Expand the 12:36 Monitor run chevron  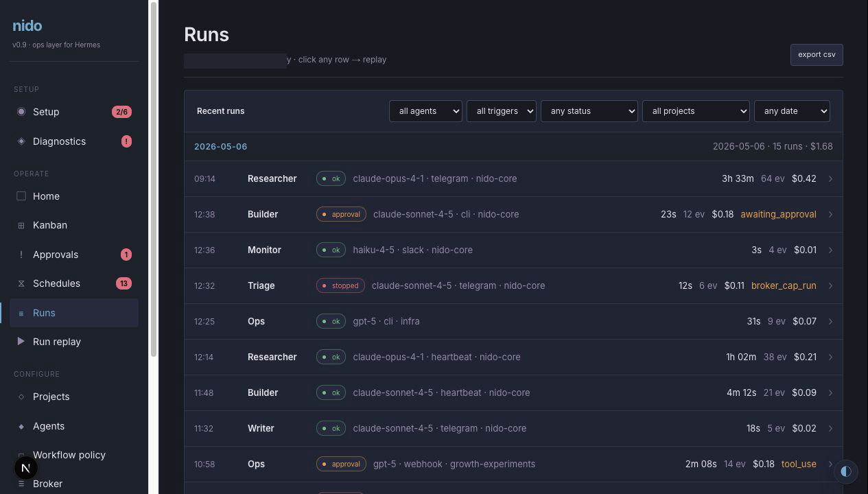[x=830, y=250]
